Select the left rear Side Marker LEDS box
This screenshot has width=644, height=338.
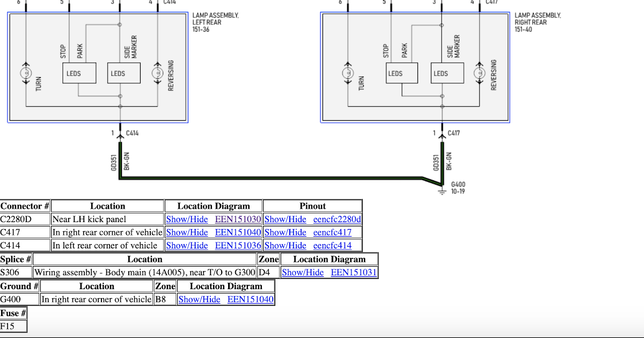pos(124,73)
